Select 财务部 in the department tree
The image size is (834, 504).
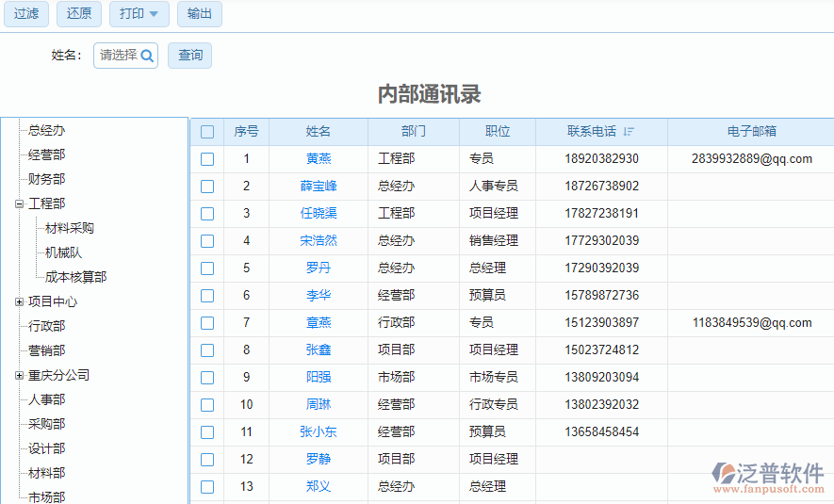[x=47, y=179]
